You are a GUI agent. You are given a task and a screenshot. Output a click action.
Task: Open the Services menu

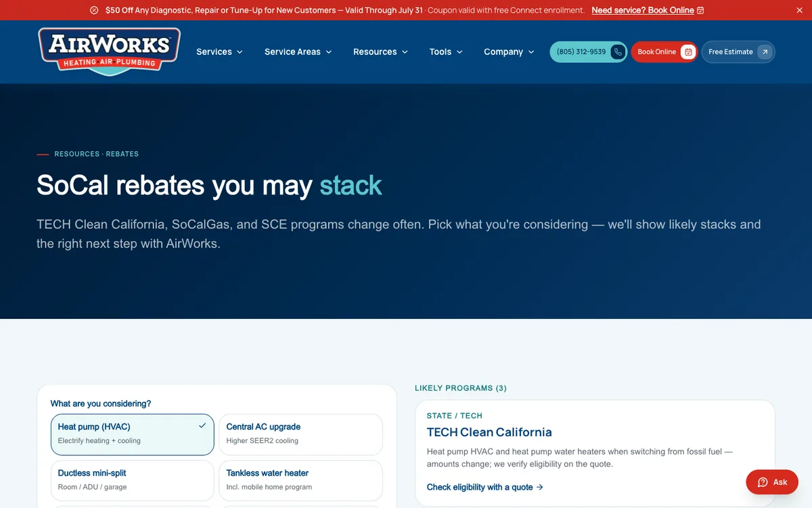point(219,52)
